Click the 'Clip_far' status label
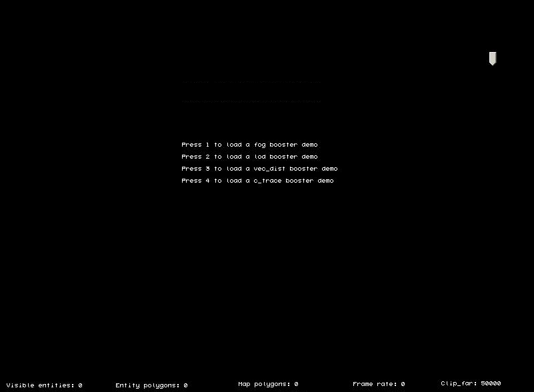534x392 pixels. pyautogui.click(x=458, y=383)
